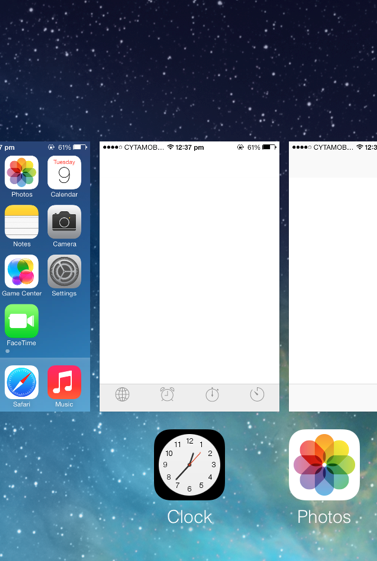Tap the large Clock app icon
This screenshot has height=561, width=377.
pyautogui.click(x=189, y=465)
